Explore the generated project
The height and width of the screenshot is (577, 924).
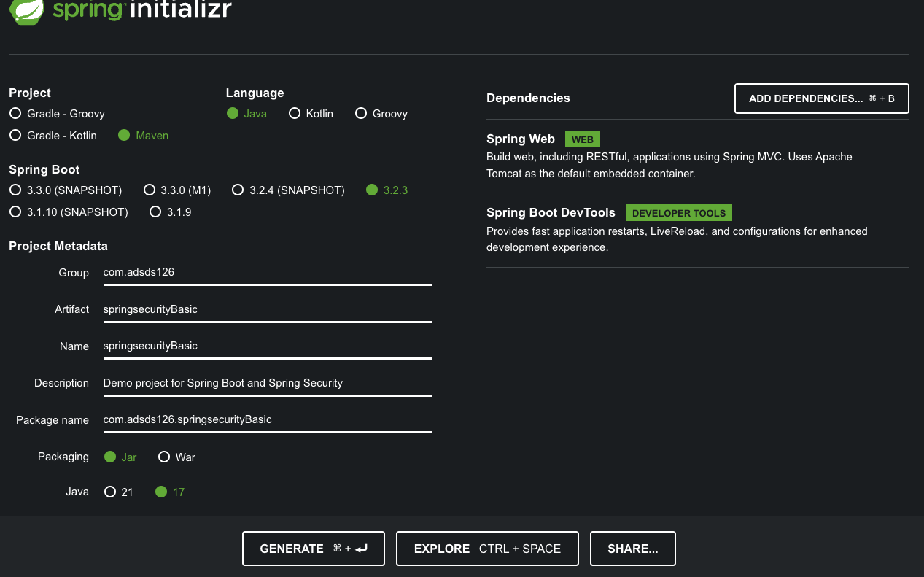click(x=487, y=549)
